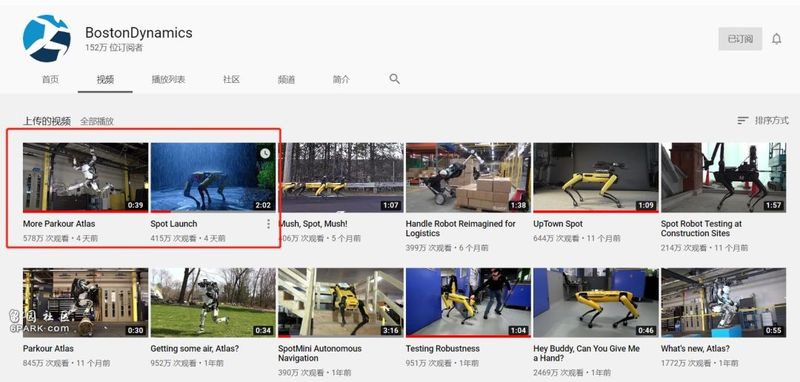Screen dimensions: 800x382
Task: Click Watch Later clock on Spot Launch thumbnail
Action: coord(265,153)
